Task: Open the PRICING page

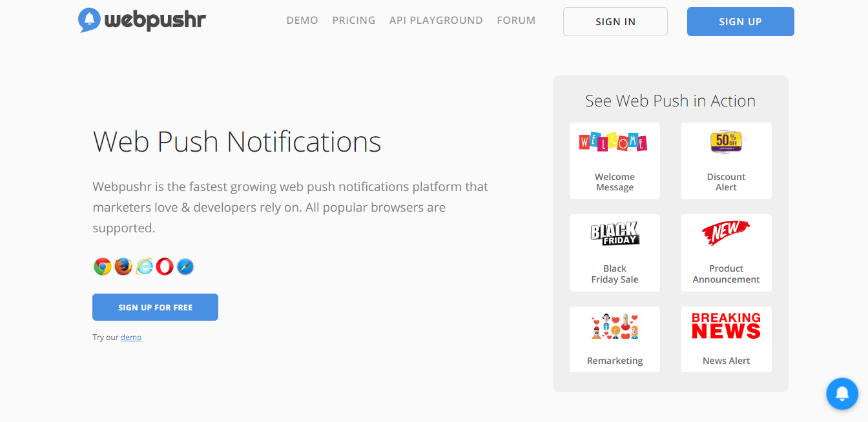Action: [354, 20]
